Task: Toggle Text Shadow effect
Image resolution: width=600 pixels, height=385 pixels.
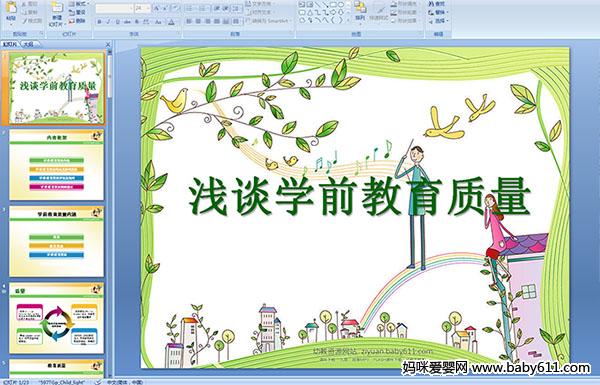Action: click(136, 22)
